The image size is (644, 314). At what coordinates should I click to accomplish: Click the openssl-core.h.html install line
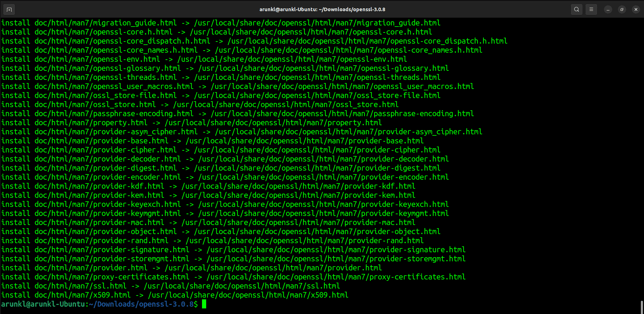217,32
